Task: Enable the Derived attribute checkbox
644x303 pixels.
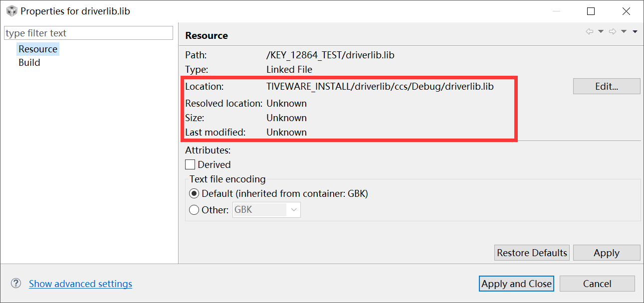Action: click(190, 164)
